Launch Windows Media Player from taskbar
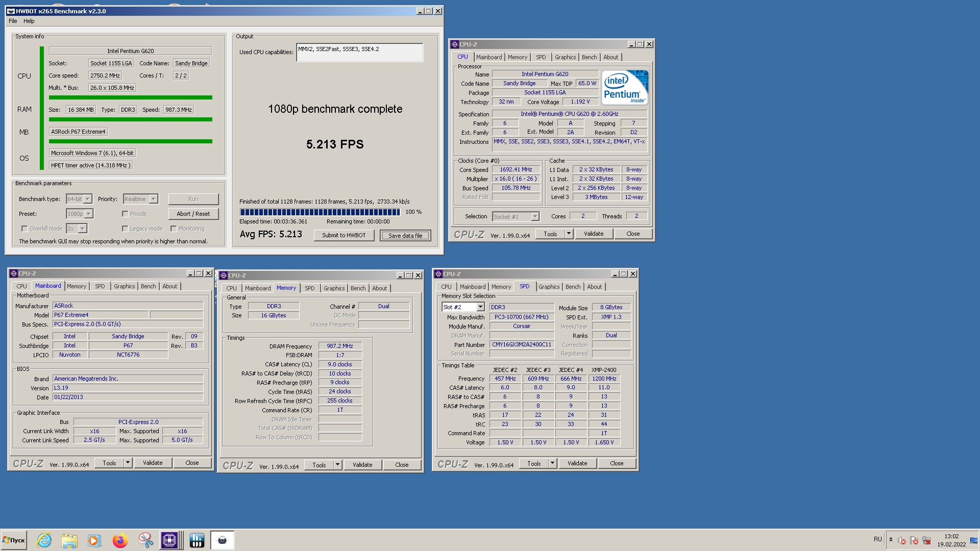980x551 pixels. 94,540
